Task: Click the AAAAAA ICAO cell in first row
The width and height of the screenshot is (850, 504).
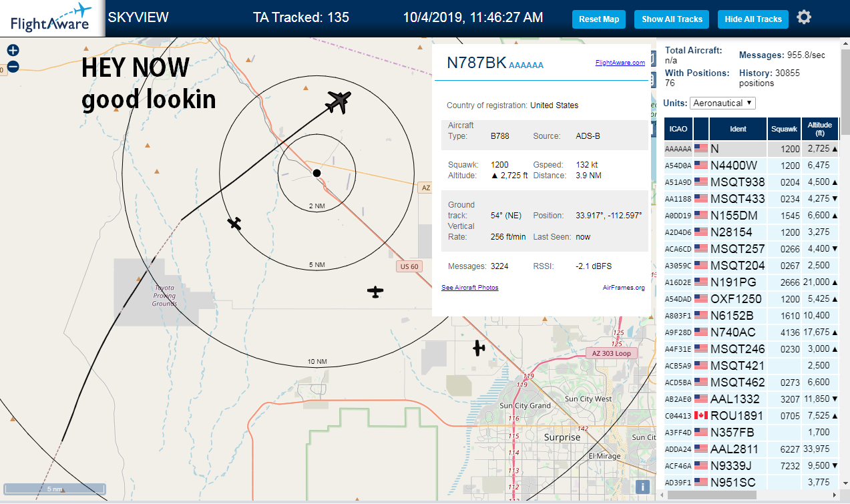Action: 678,149
